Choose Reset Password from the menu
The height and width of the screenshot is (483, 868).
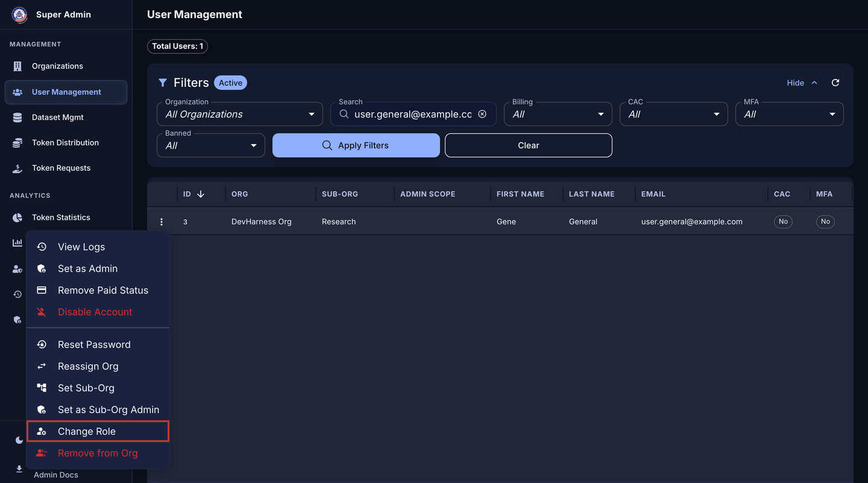pos(98,344)
